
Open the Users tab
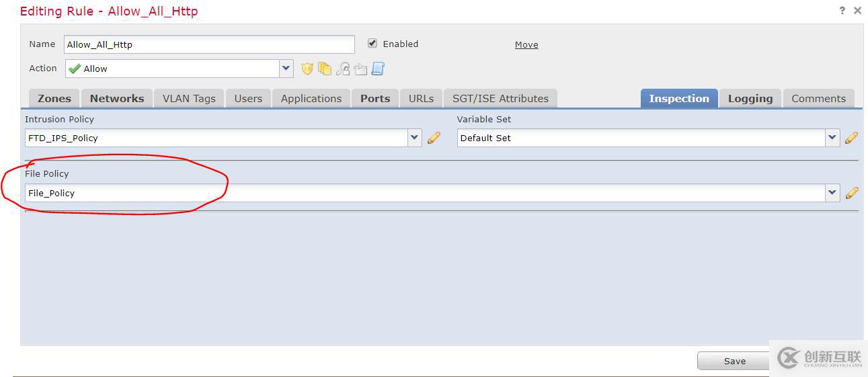[248, 98]
